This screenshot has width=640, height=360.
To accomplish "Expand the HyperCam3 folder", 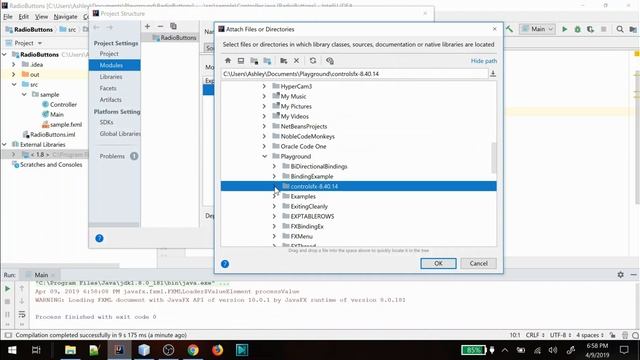I will (264, 86).
